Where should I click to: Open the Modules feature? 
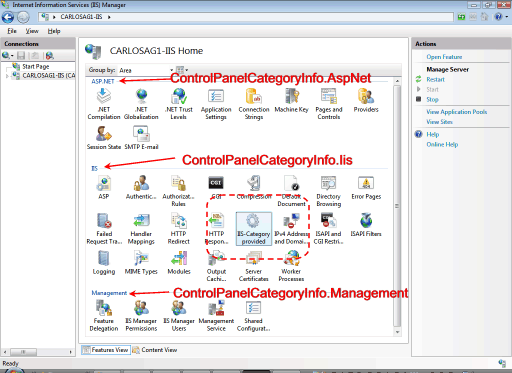coord(179,263)
